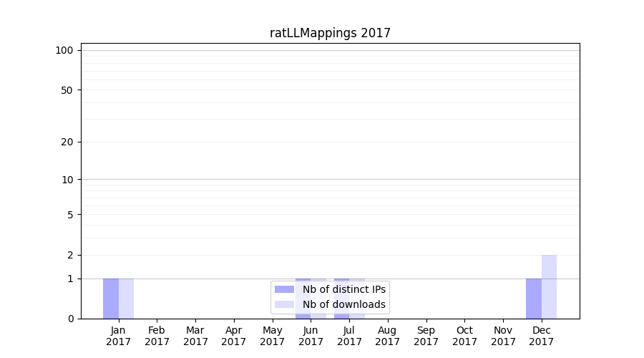Click the chart title 'ratLLMappings 2017'

(x=330, y=33)
